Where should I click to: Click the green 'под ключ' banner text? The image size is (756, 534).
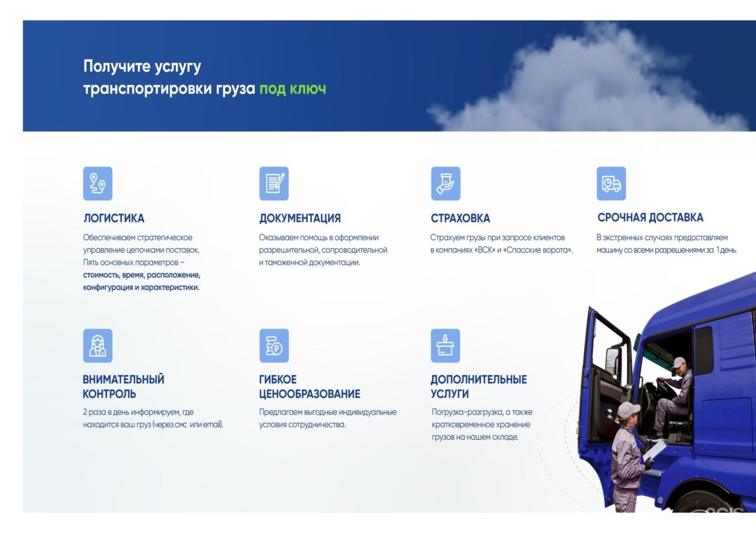click(x=292, y=89)
